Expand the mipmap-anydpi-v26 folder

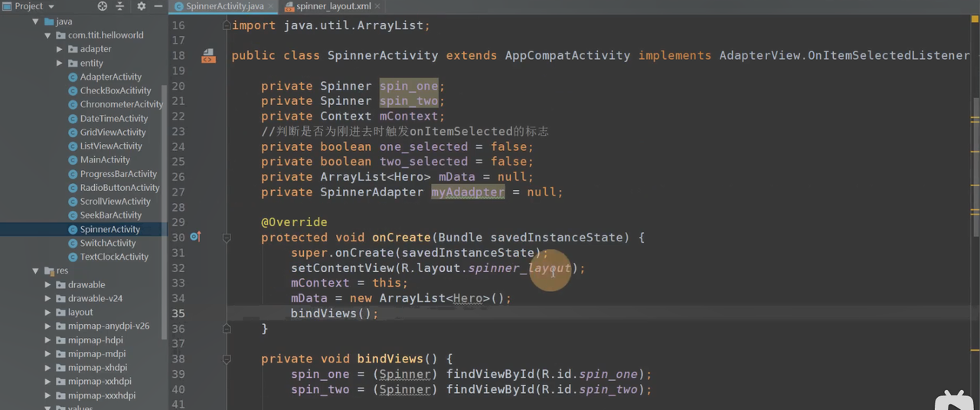pyautogui.click(x=47, y=326)
